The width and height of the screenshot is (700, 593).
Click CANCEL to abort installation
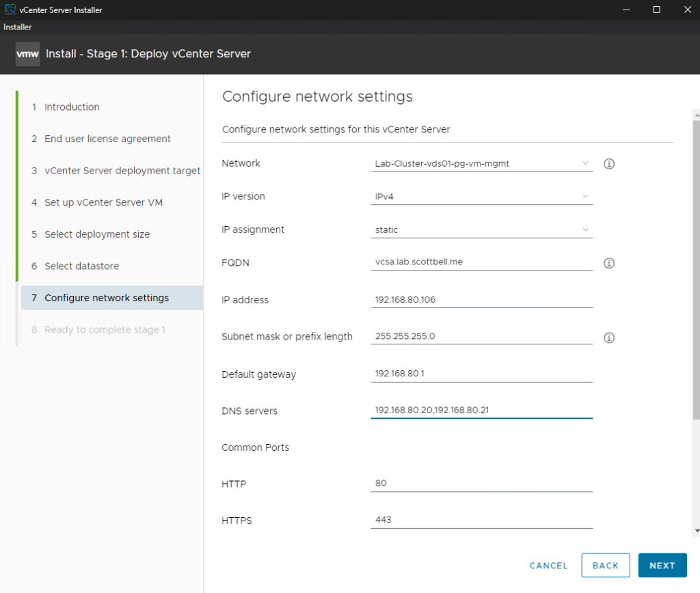548,566
